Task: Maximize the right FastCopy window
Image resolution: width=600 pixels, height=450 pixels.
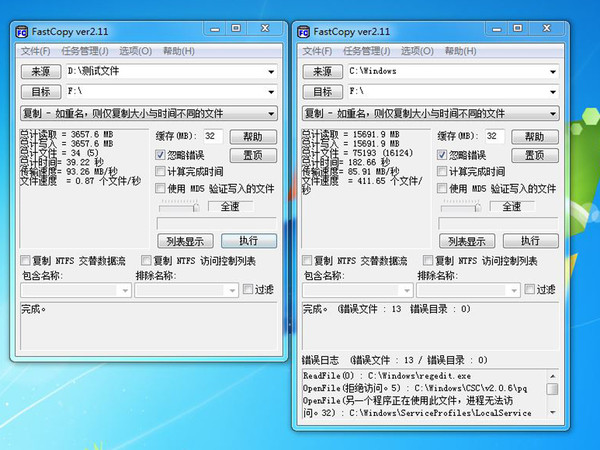Action: point(518,29)
